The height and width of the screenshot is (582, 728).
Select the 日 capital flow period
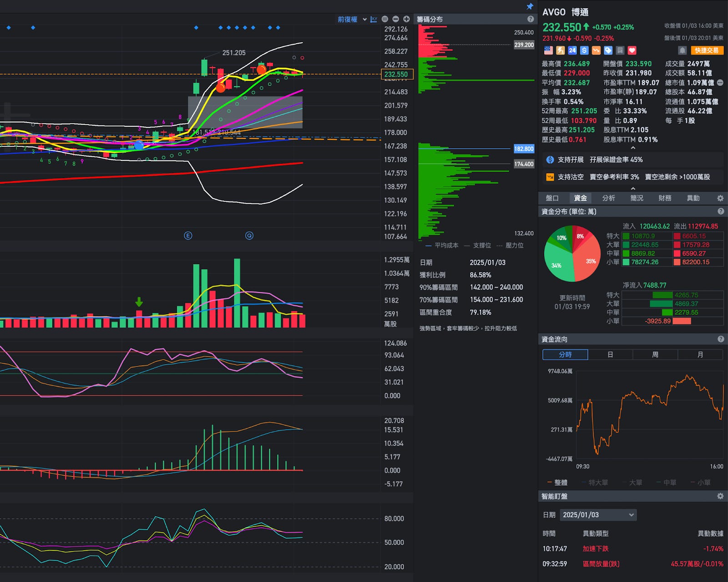pos(610,355)
